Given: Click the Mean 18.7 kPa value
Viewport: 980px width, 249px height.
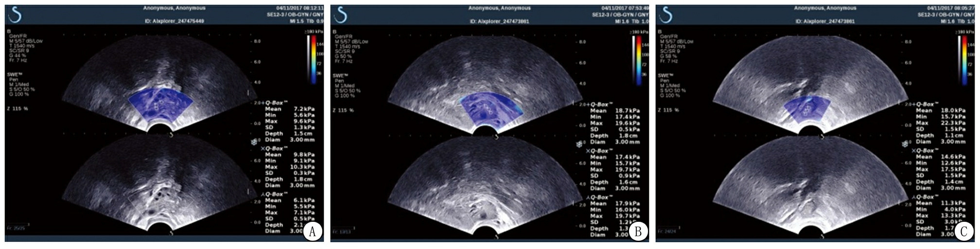Looking at the screenshot, I should pyautogui.click(x=628, y=110).
